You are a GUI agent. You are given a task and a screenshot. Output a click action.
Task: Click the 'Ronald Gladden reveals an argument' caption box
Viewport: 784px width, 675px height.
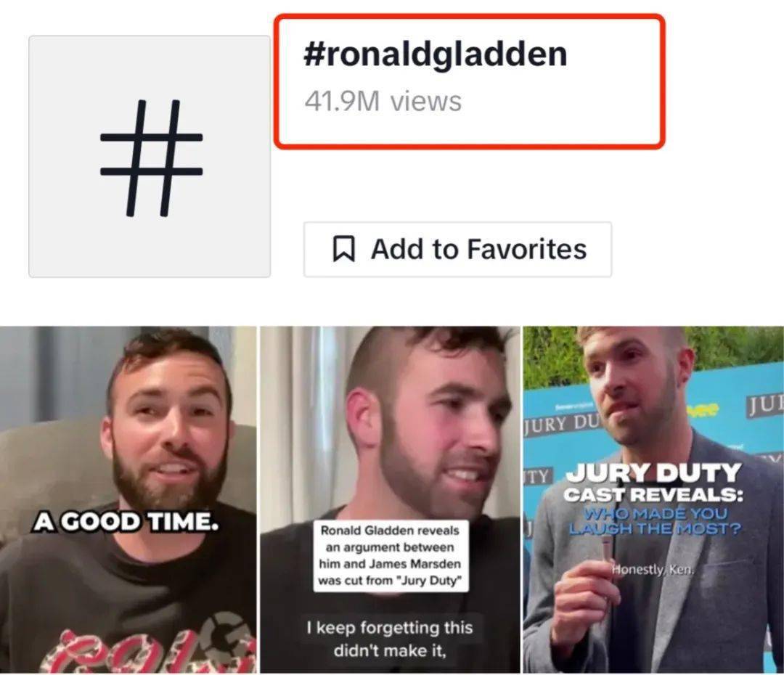tap(391, 556)
